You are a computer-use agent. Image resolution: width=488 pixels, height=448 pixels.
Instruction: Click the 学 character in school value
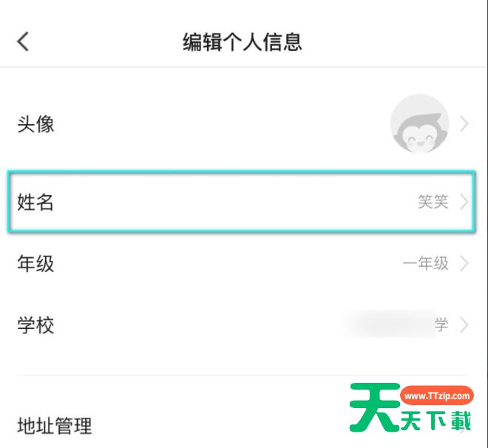tap(441, 325)
